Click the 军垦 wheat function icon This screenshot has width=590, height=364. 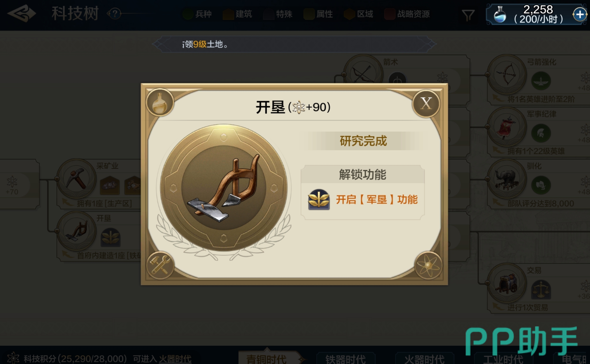[319, 199]
